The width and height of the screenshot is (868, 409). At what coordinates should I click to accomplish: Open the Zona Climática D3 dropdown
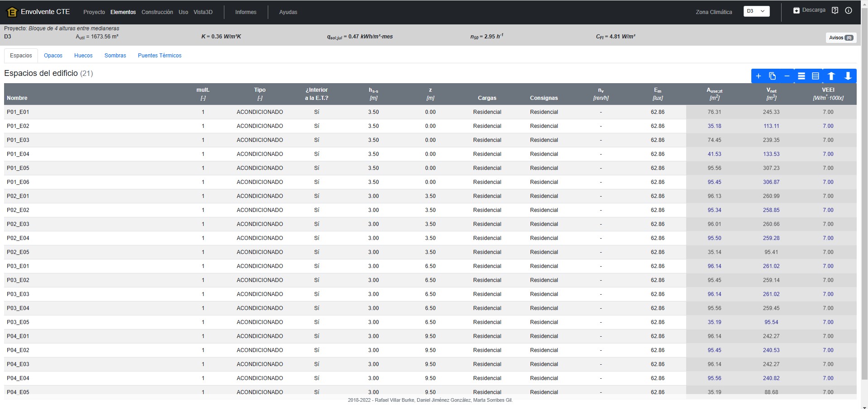tap(756, 11)
